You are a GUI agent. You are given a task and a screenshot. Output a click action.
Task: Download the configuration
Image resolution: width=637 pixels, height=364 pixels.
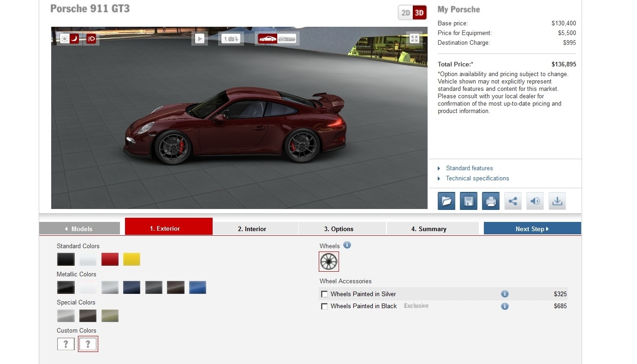557,201
